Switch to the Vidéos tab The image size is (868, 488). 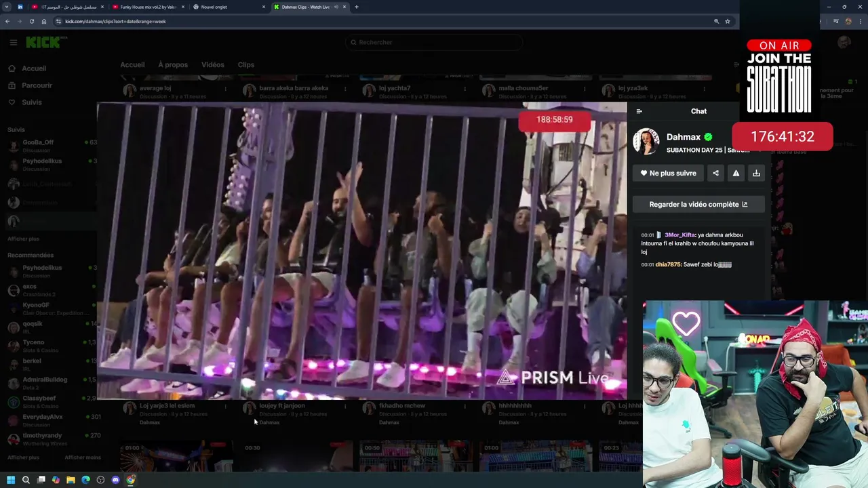pos(213,65)
